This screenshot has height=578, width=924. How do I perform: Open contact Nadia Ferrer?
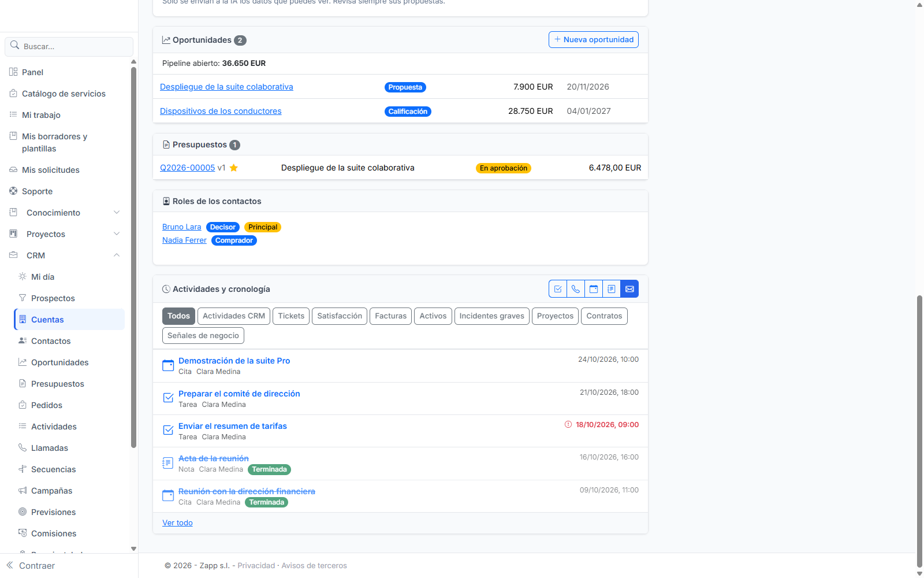tap(184, 240)
